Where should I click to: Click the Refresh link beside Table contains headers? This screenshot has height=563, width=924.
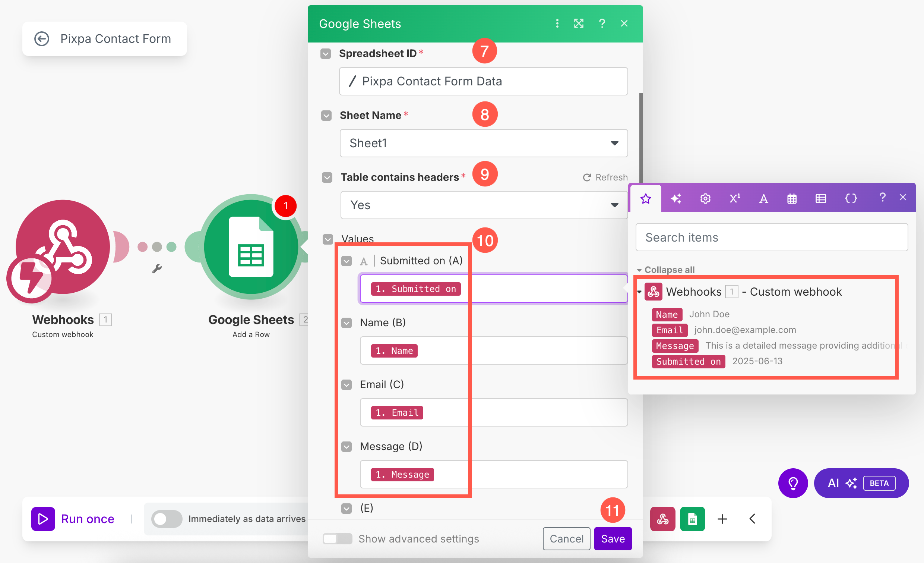pos(605,177)
